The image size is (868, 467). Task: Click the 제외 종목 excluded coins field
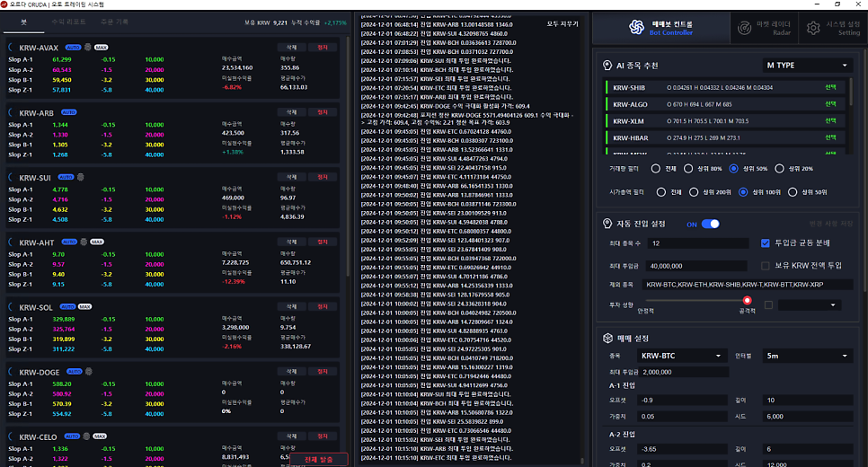tap(748, 285)
